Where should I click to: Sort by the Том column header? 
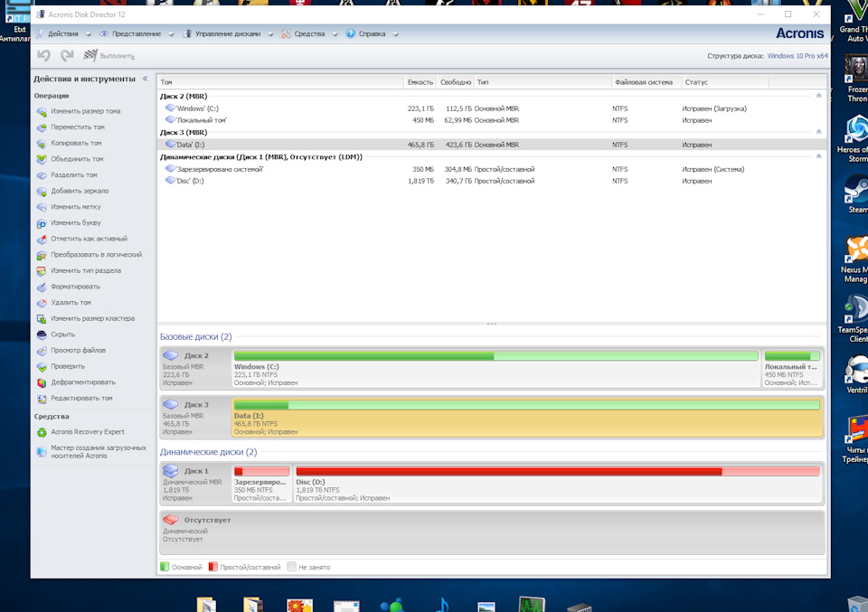coord(280,82)
